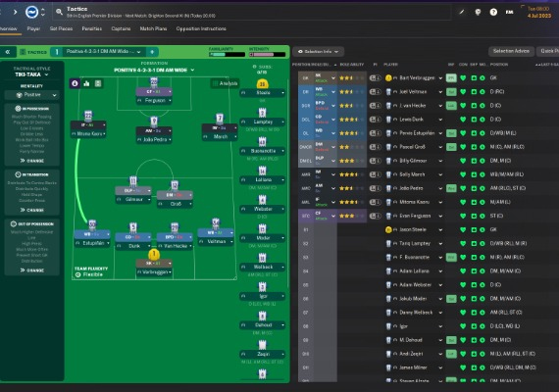Switch to the Match Plans tab
Image resolution: width=559 pixels, height=392 pixels.
(153, 28)
